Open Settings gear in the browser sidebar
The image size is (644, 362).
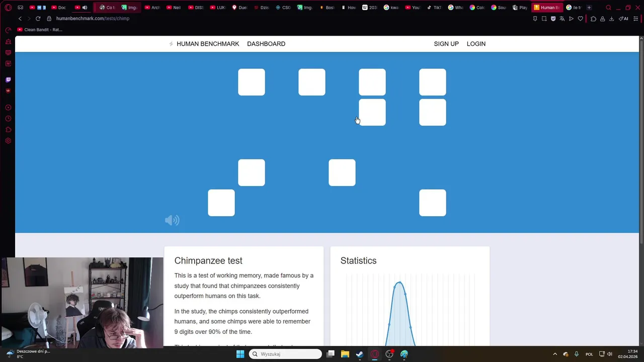8,141
